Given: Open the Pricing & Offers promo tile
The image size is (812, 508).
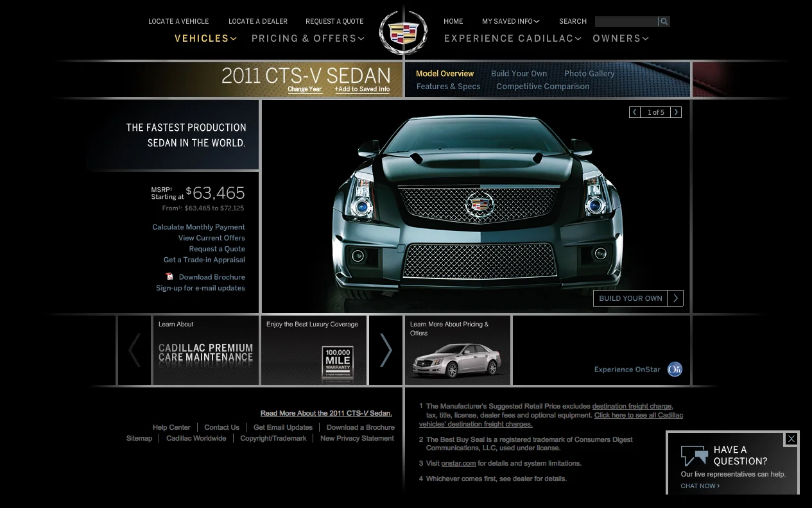Looking at the screenshot, I should pyautogui.click(x=458, y=350).
